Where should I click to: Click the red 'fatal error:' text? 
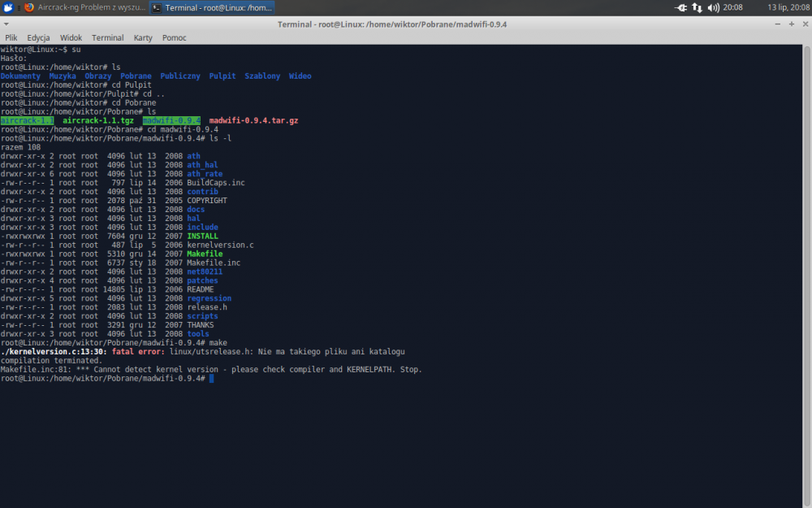(x=138, y=352)
